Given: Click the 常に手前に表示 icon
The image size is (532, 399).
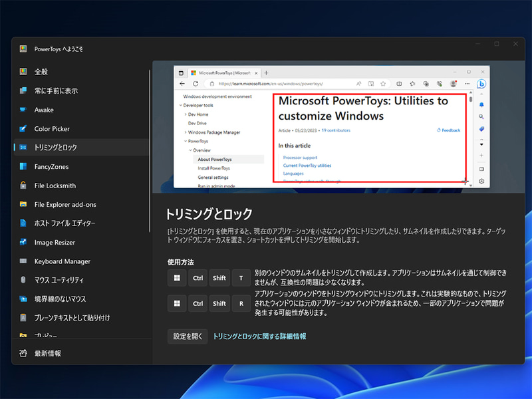Looking at the screenshot, I should point(23,90).
